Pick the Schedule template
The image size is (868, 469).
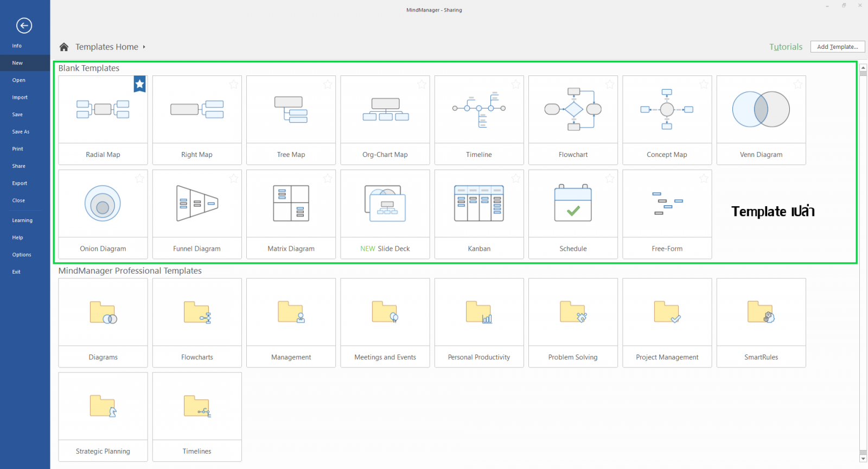click(x=573, y=214)
